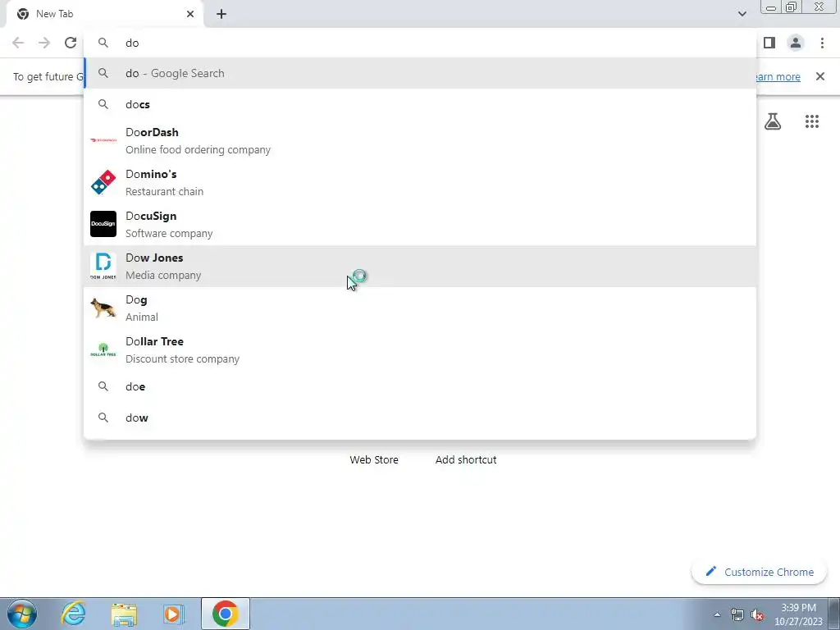Reload the page with refresh icon
This screenshot has height=630, width=840.
[x=71, y=43]
